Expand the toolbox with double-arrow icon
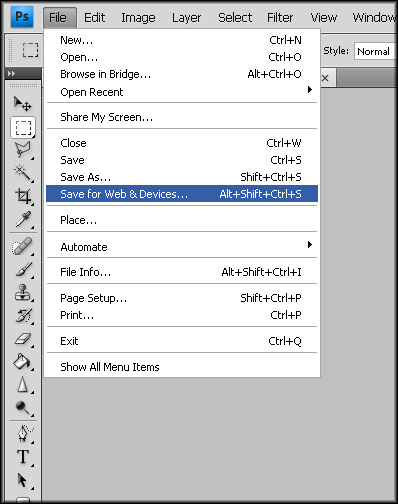This screenshot has height=504, width=398. click(11, 73)
